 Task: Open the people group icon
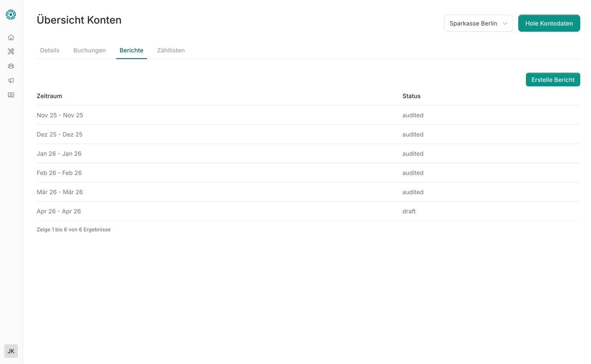pyautogui.click(x=11, y=66)
